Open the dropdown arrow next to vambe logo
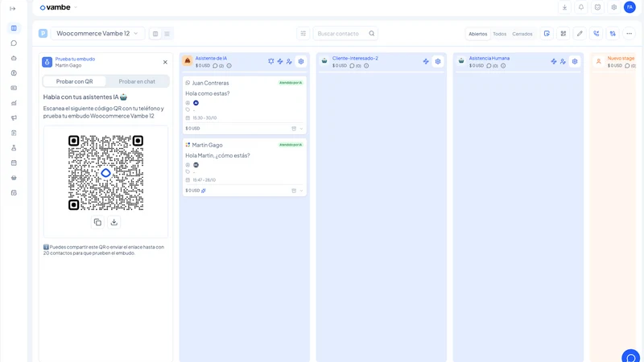The height and width of the screenshot is (362, 644). click(x=76, y=7)
